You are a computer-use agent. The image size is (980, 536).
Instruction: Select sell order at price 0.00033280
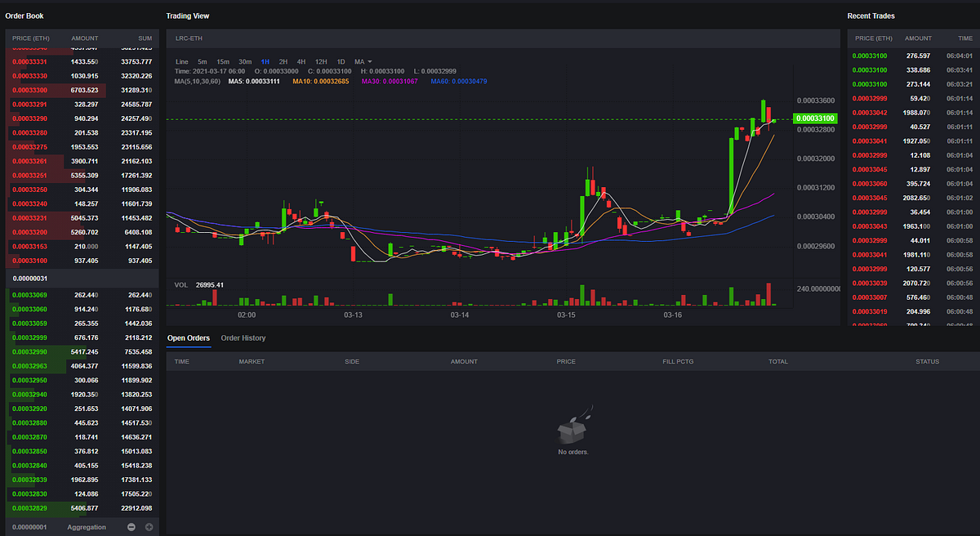82,132
